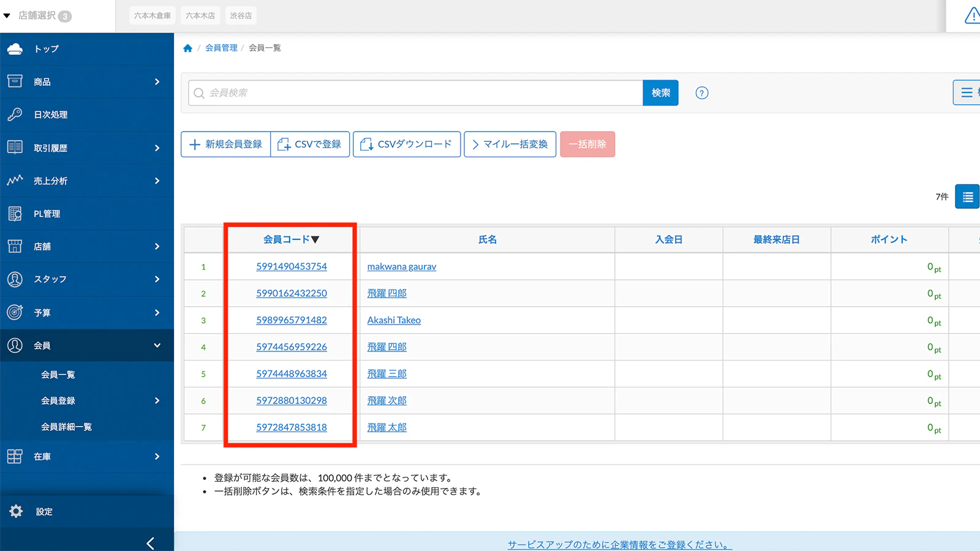Expand the 取引履歴 submenu arrow
Screen dimensions: 980x551
(157, 148)
